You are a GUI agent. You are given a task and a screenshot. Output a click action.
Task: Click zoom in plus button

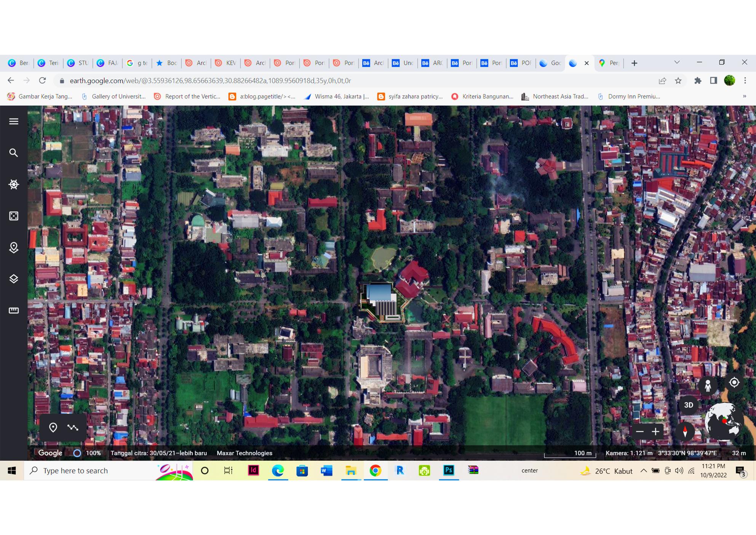coord(655,431)
